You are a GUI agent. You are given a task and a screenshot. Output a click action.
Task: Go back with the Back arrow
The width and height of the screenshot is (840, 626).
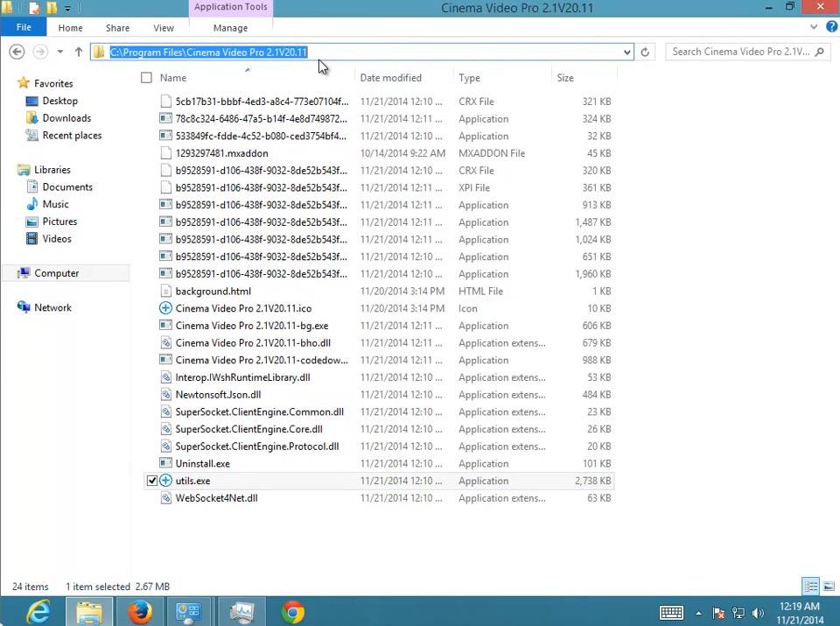[x=17, y=52]
